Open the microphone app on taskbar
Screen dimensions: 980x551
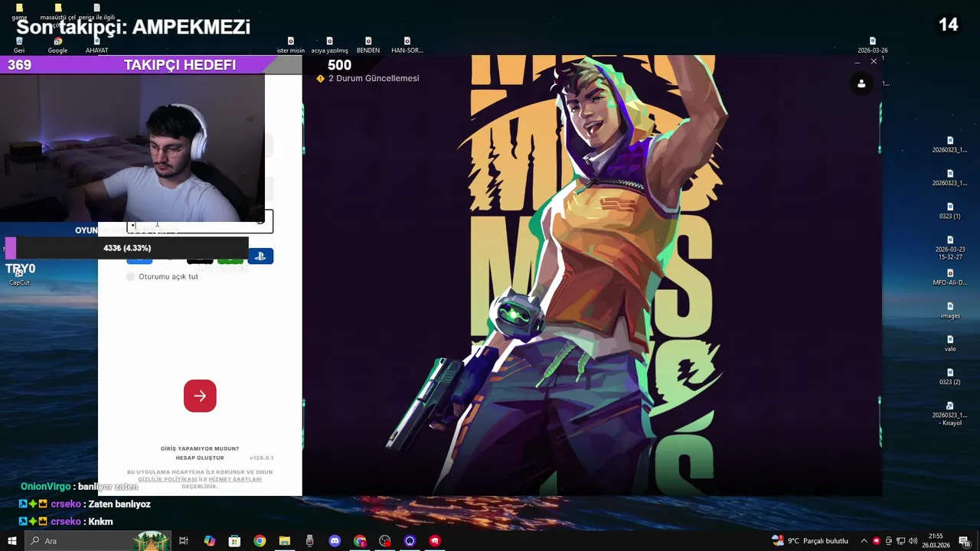(x=309, y=541)
